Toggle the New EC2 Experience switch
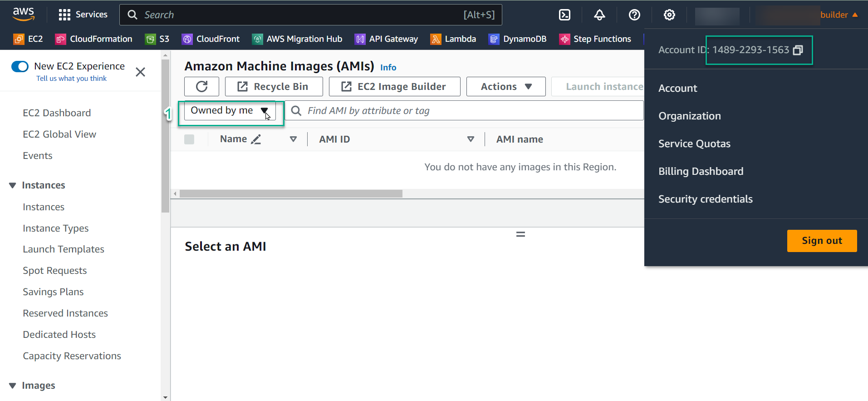 coord(20,66)
